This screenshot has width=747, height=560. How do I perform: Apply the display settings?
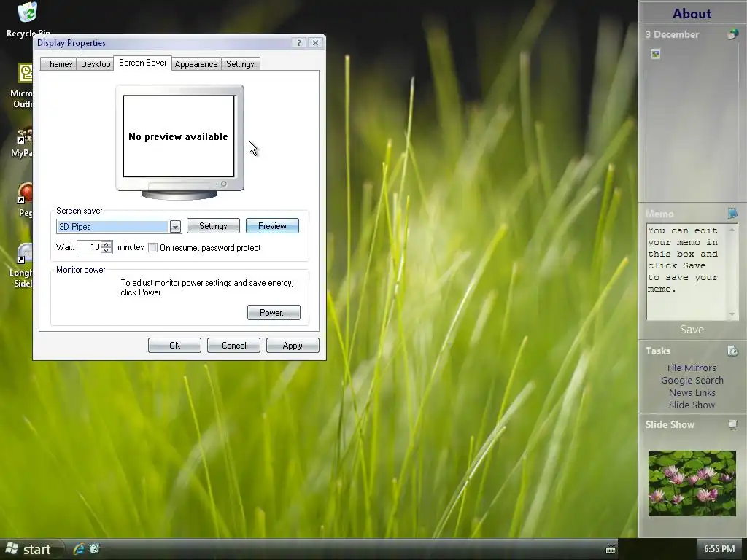point(293,345)
